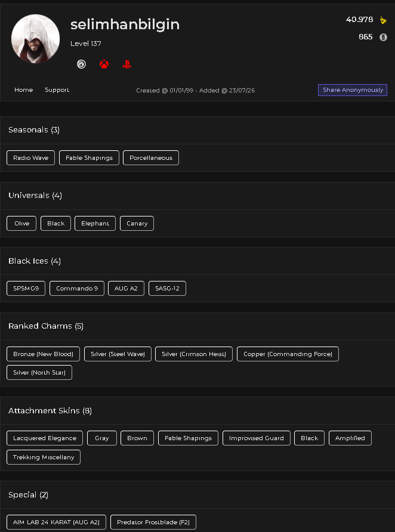
Task: Select the Radio Wave seasonal skin
Action: pyautogui.click(x=30, y=158)
